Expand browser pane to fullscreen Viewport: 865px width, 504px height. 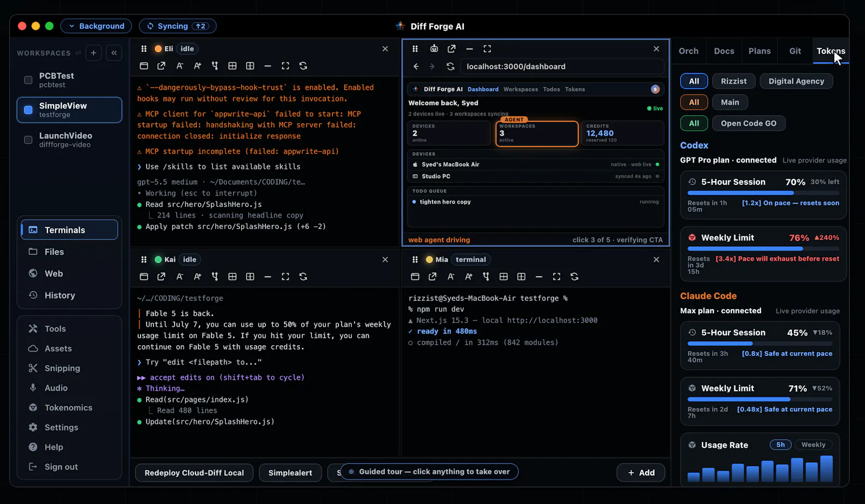click(x=487, y=49)
